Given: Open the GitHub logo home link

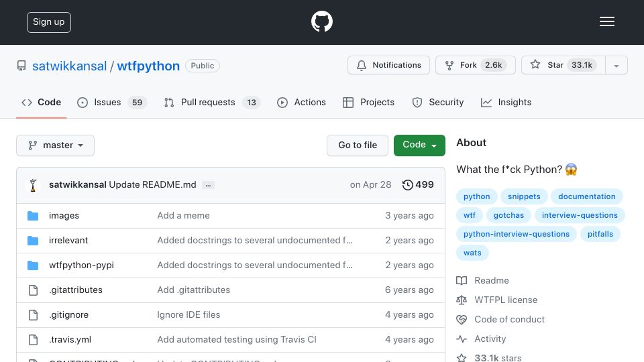Looking at the screenshot, I should tap(321, 21).
